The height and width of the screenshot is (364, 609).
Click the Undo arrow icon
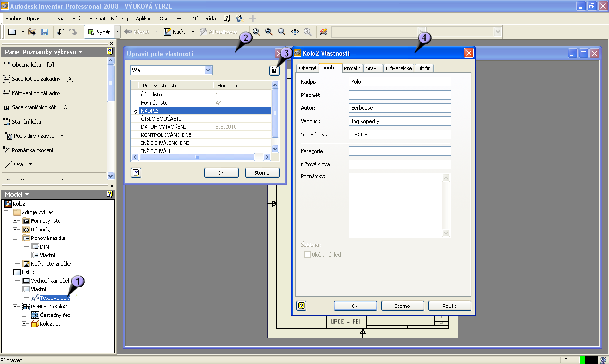[60, 32]
